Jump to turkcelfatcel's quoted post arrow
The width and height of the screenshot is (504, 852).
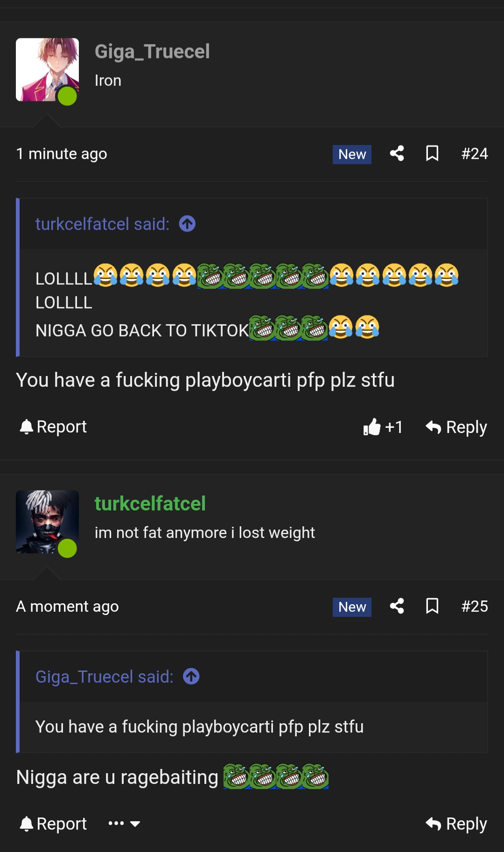(x=187, y=224)
